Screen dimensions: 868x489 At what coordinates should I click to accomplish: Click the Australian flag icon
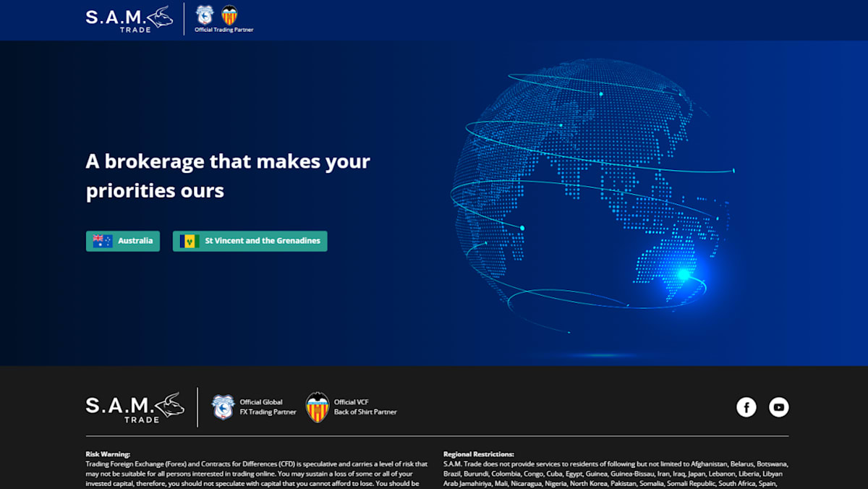coord(103,241)
